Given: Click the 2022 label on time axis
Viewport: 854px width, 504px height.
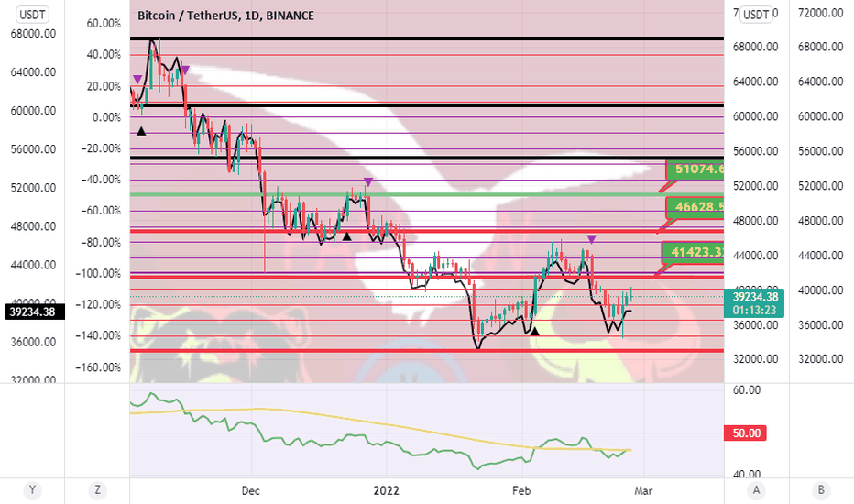Looking at the screenshot, I should (x=386, y=490).
